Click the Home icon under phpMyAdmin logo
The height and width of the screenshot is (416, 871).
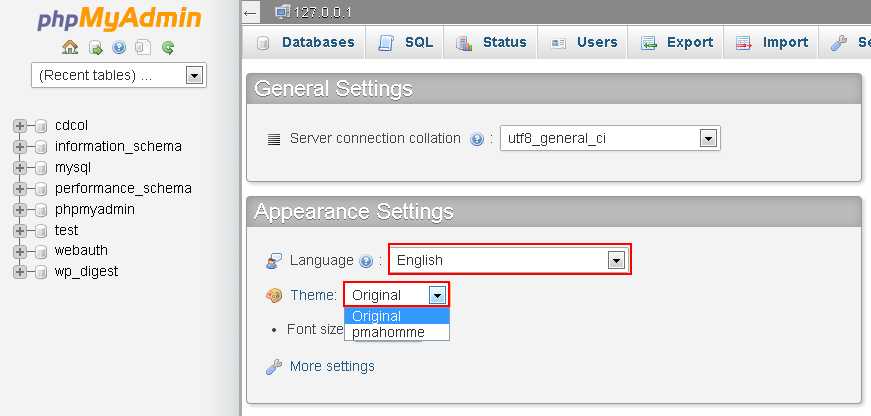coord(70,47)
